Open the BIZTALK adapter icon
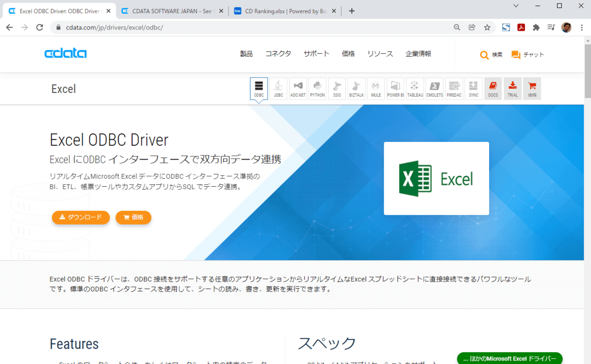The height and width of the screenshot is (364, 591). (x=356, y=89)
